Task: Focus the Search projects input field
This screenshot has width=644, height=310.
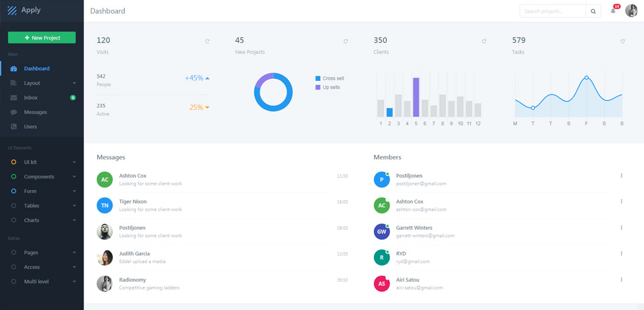Action: [553, 11]
